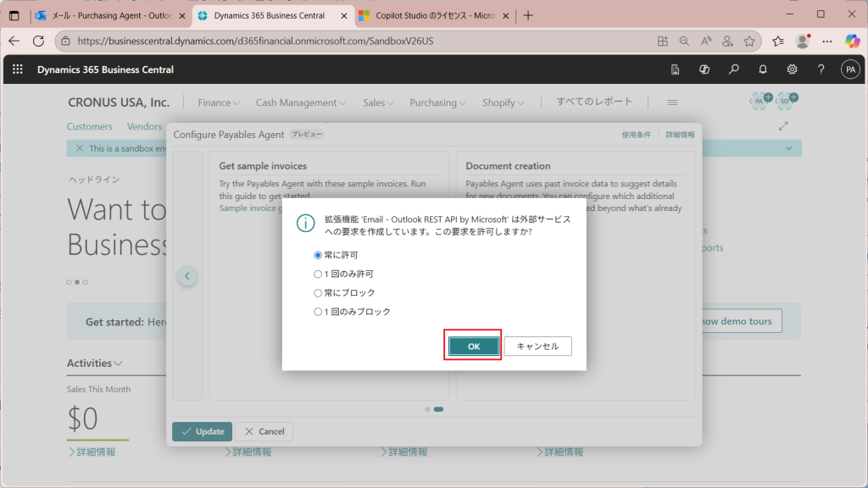868x488 pixels.
Task: Click the document icon in app header
Action: click(675, 69)
